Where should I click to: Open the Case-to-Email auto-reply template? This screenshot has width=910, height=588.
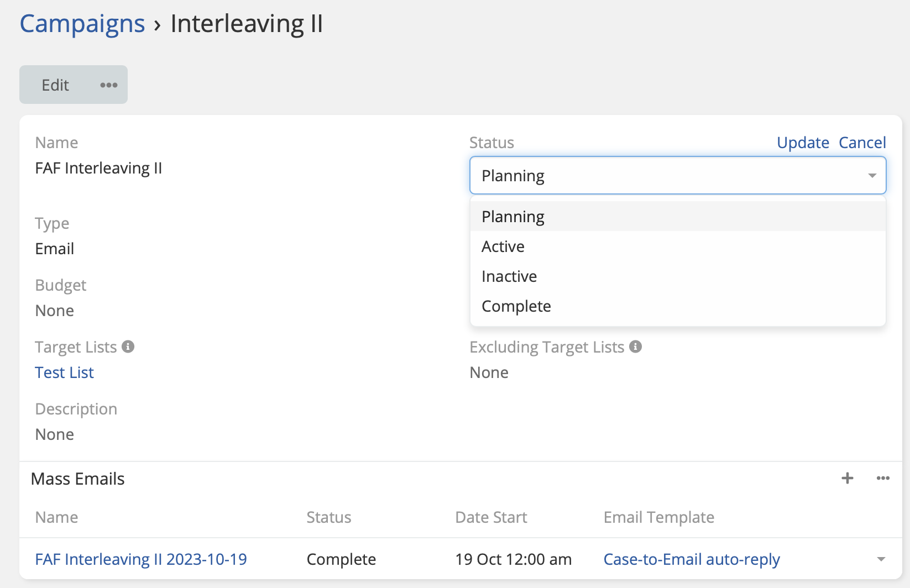(x=692, y=559)
